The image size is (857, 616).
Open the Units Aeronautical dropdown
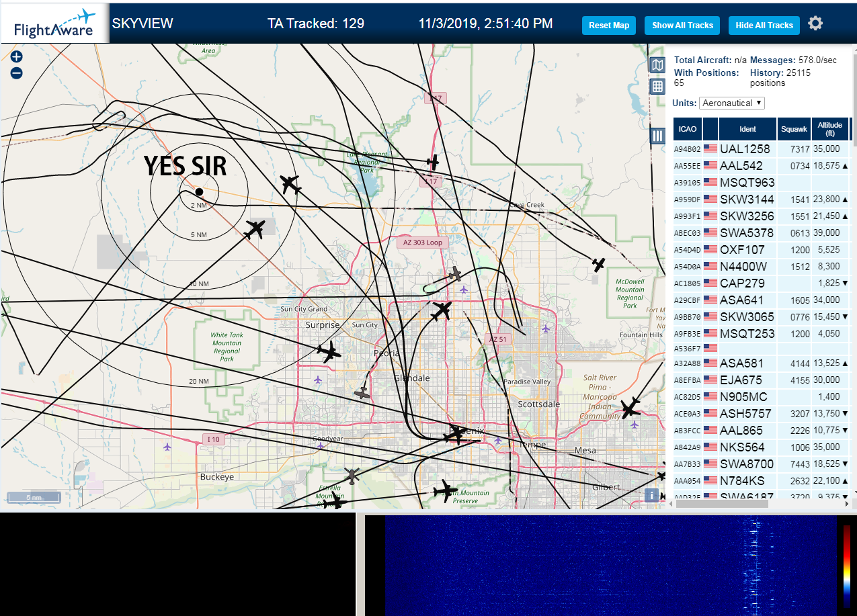coord(732,103)
